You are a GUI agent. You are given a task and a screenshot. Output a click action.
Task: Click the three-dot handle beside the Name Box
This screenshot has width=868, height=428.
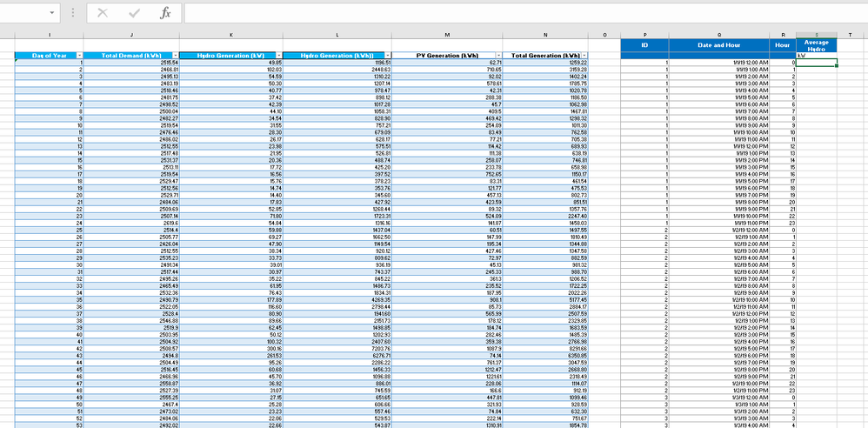coord(73,13)
